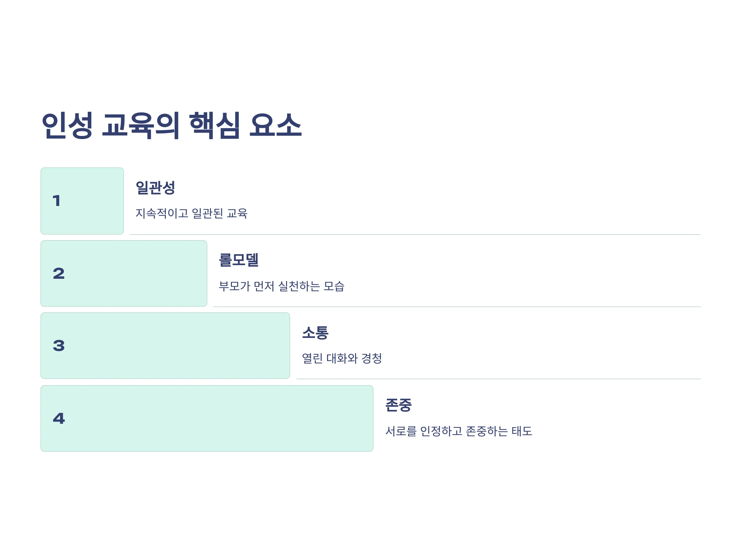Click the number 2 inside the second box
The height and width of the screenshot is (560, 747).
coord(59,273)
